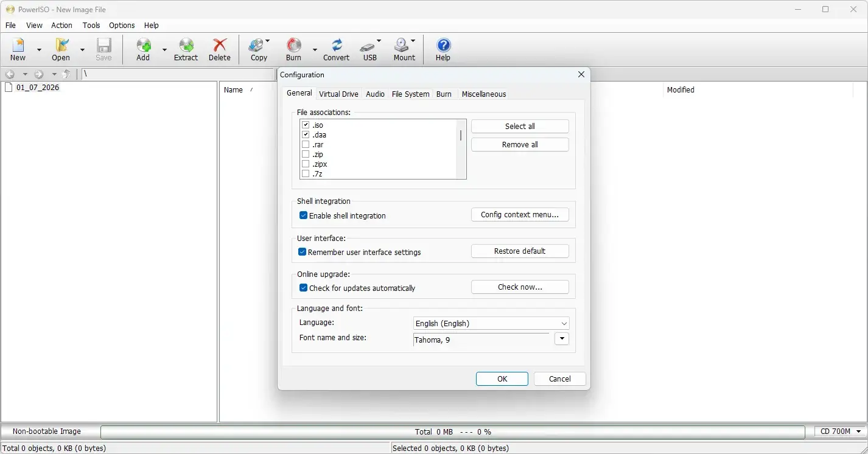Click the Add files toolbar icon
This screenshot has width=868, height=454.
click(x=143, y=45)
